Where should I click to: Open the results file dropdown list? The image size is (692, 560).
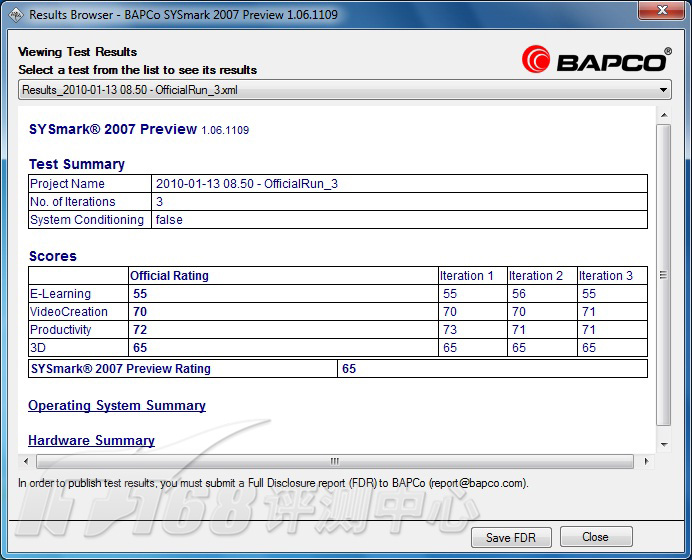tap(345, 90)
